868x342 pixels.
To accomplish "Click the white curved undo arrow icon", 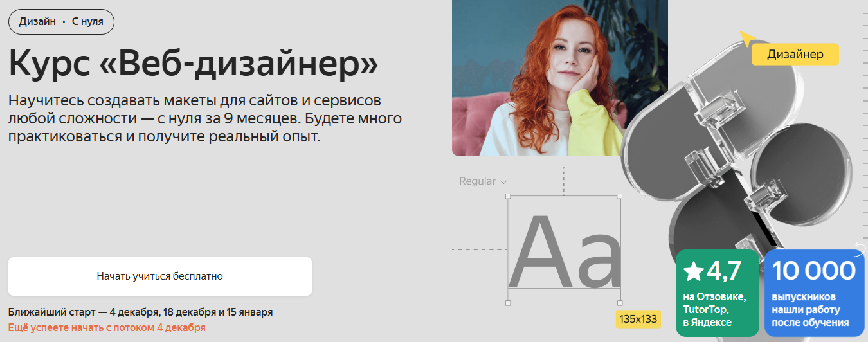I will [x=861, y=248].
